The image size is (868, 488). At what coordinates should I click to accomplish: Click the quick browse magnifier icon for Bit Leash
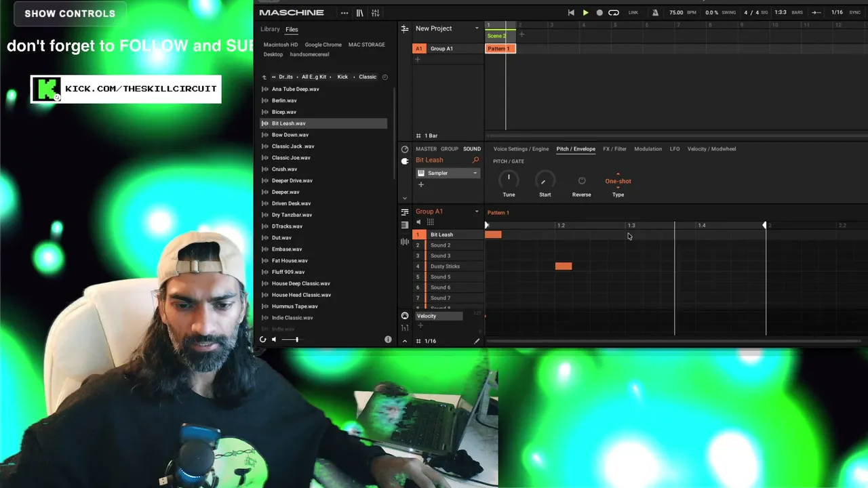475,160
